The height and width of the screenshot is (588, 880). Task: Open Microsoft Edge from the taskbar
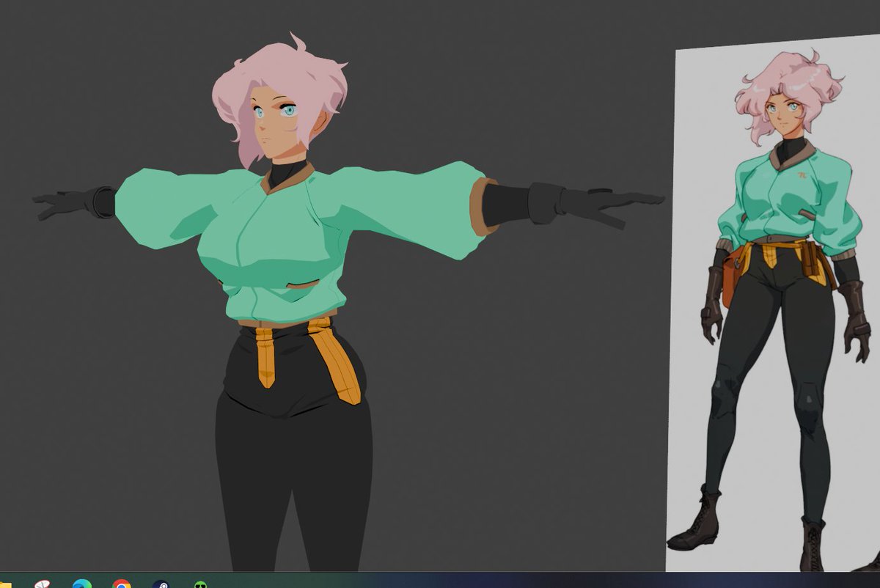click(81, 584)
